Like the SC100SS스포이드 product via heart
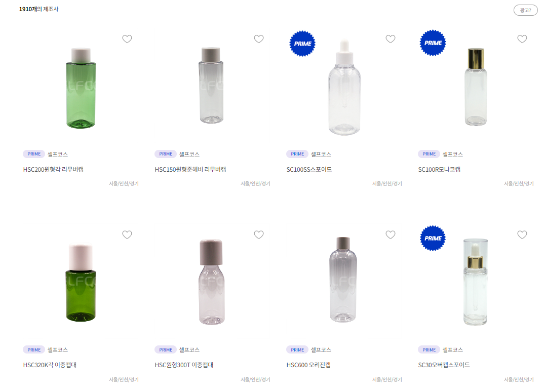The height and width of the screenshot is (392, 544). point(391,39)
